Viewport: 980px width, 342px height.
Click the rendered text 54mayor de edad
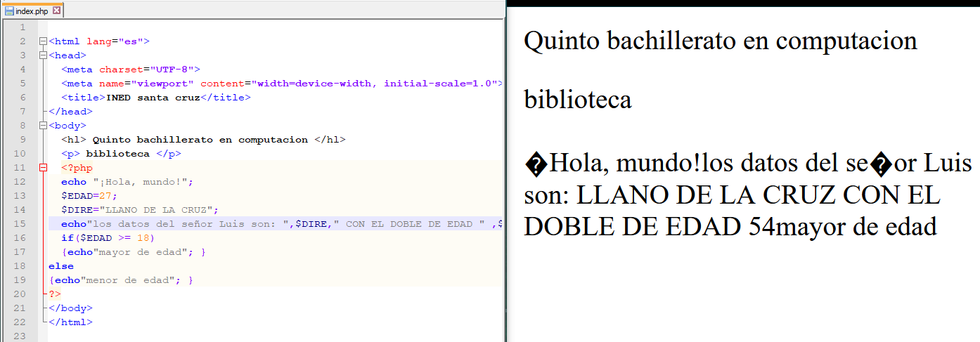click(844, 227)
